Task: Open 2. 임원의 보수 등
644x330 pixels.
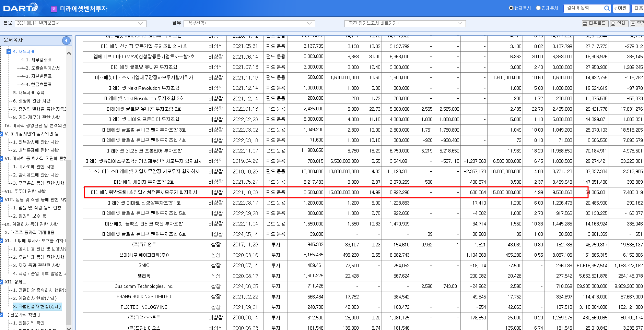Action: pos(30,216)
